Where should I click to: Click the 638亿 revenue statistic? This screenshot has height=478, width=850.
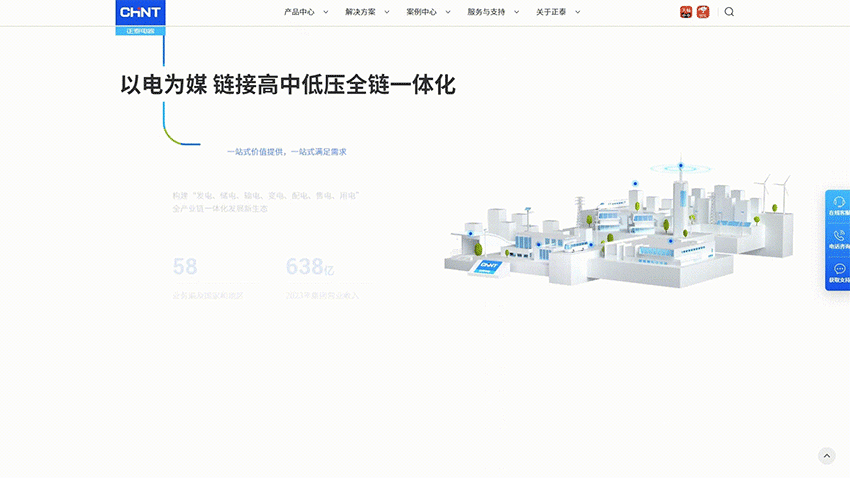pos(310,266)
